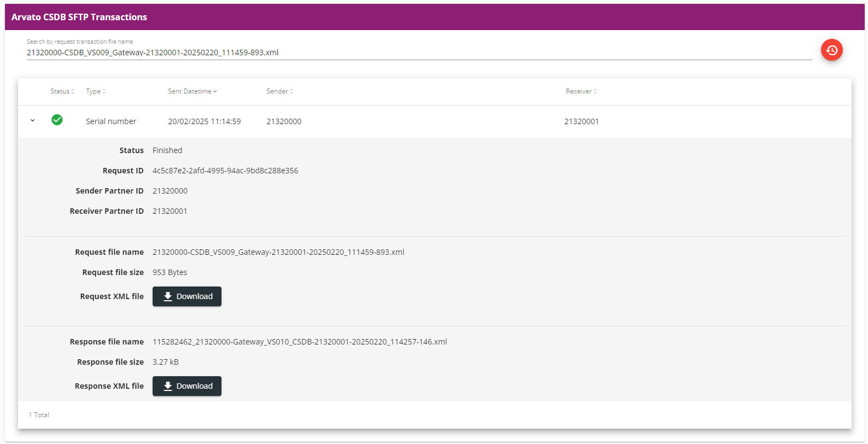The image size is (868, 444).
Task: Sort table by Status column
Action: tap(62, 91)
